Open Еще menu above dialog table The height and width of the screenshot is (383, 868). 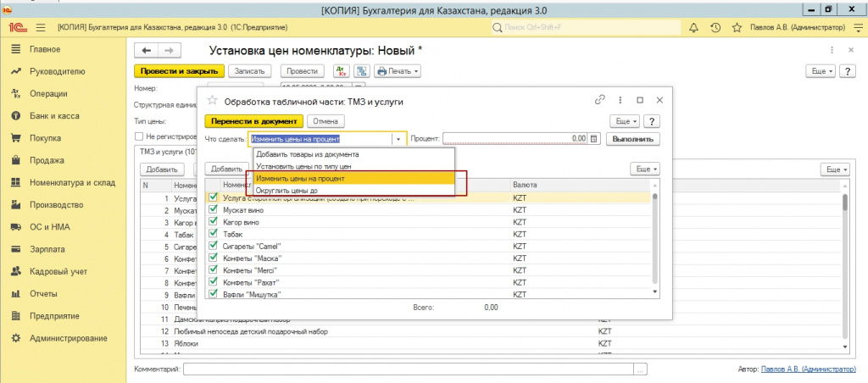tap(645, 169)
